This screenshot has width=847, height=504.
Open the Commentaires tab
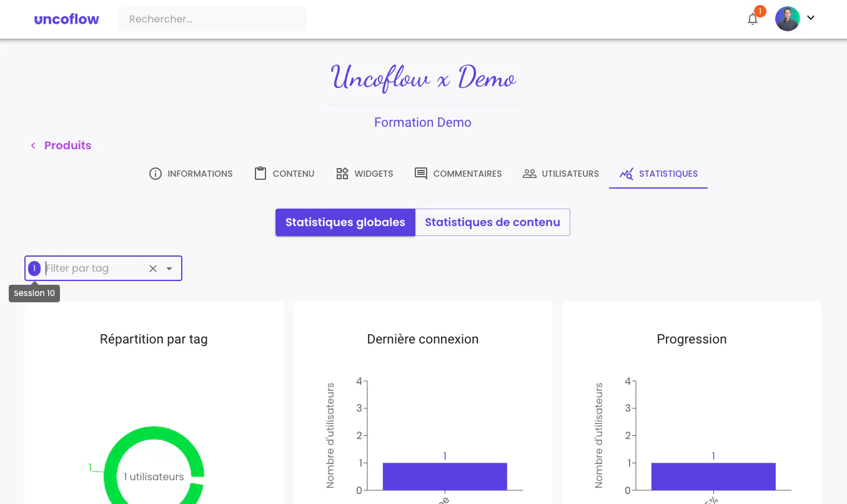[458, 174]
